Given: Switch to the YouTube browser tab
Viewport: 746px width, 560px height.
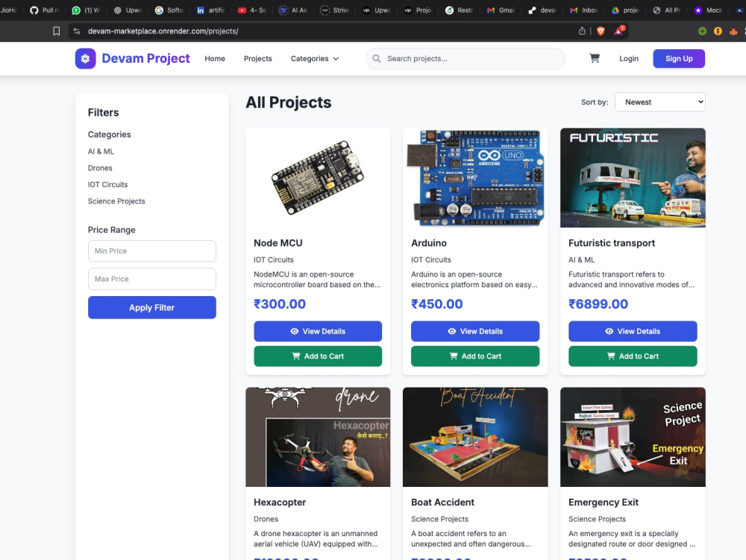Looking at the screenshot, I should [252, 10].
